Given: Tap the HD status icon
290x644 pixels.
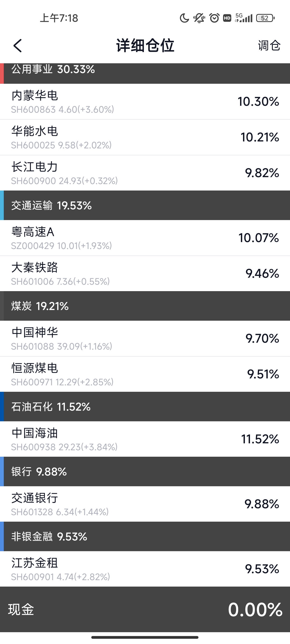Looking at the screenshot, I should (x=227, y=18).
